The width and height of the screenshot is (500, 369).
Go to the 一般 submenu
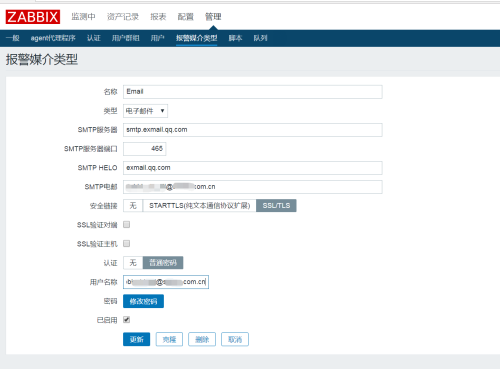13,38
